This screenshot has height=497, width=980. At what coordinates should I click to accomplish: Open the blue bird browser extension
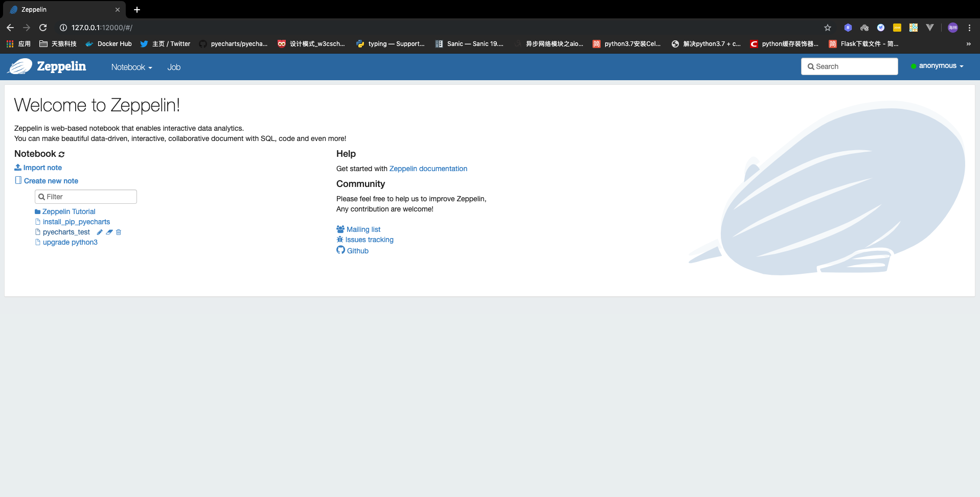[881, 28]
